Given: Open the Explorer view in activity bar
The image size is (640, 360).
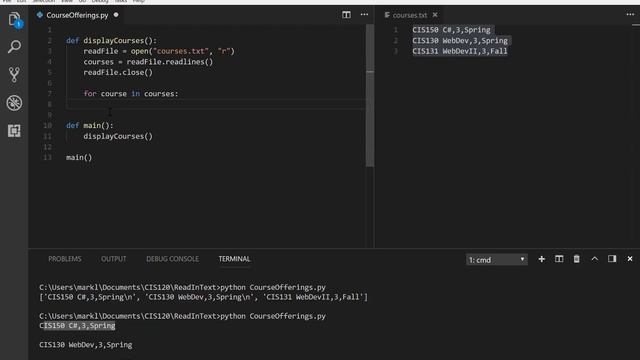Looking at the screenshot, I should 14,20.
